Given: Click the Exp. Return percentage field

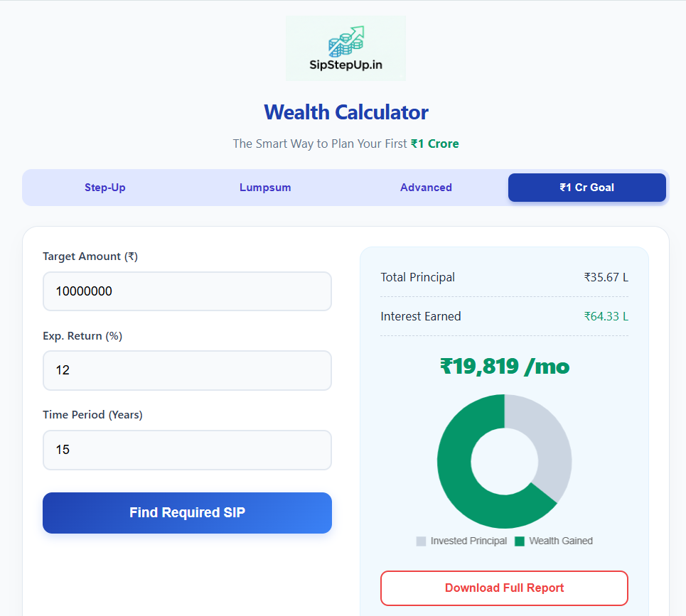Looking at the screenshot, I should click(187, 370).
